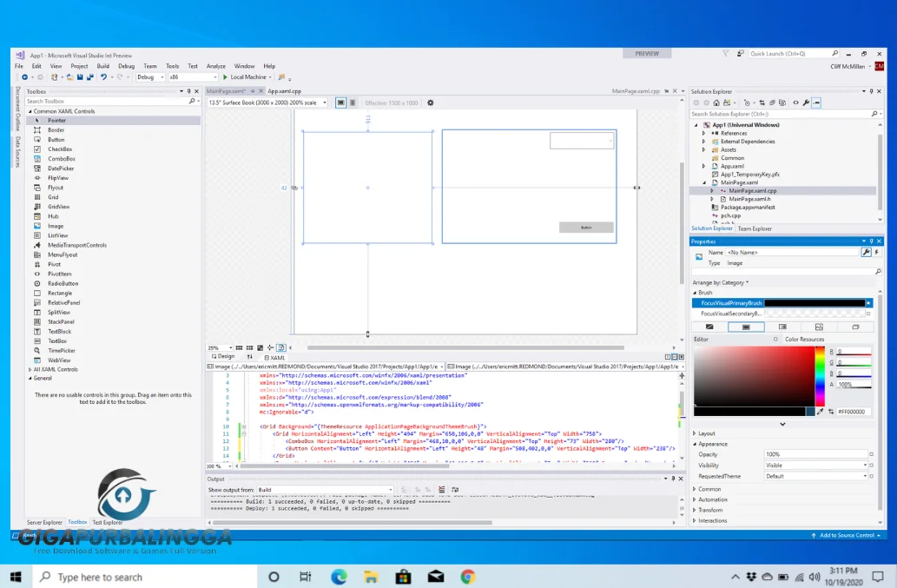Open the x86 platform dropdown
The width and height of the screenshot is (897, 588).
pos(193,77)
